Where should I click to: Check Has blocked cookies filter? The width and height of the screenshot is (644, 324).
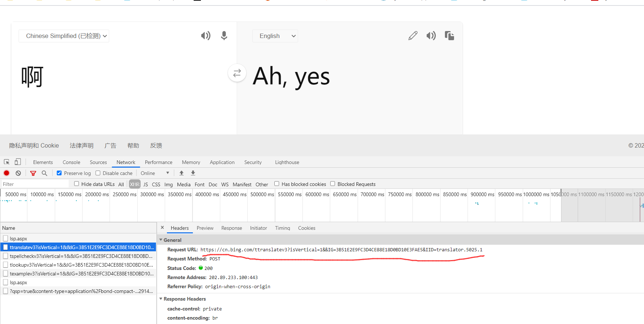pyautogui.click(x=277, y=184)
